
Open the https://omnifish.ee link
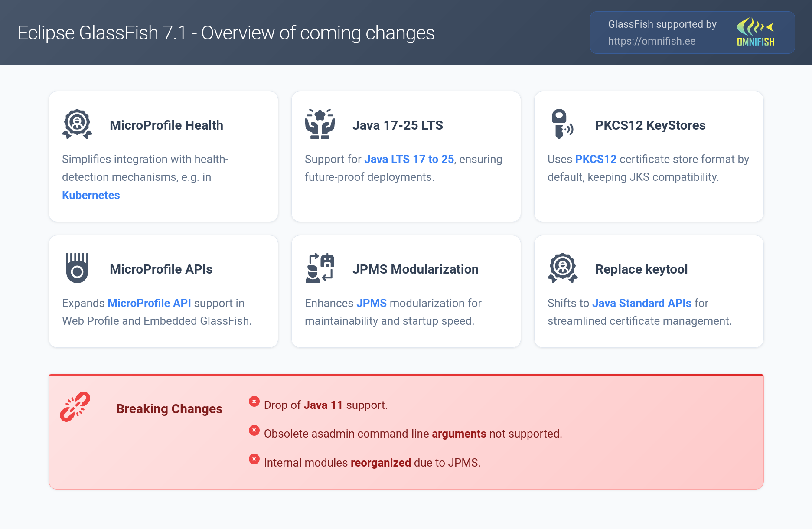pos(652,41)
